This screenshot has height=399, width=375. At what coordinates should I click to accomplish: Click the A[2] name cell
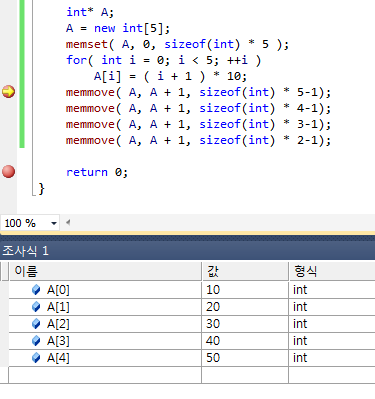(x=105, y=324)
